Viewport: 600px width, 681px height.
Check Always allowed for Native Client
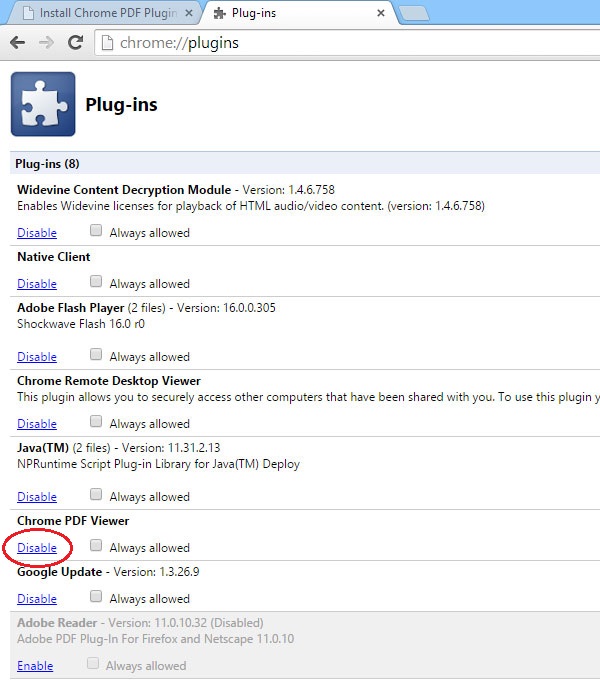(96, 282)
